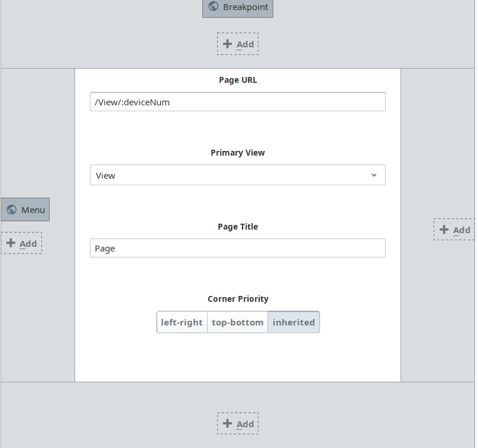Set Corner Priority to top-bottom
This screenshot has width=478, height=448.
237,323
